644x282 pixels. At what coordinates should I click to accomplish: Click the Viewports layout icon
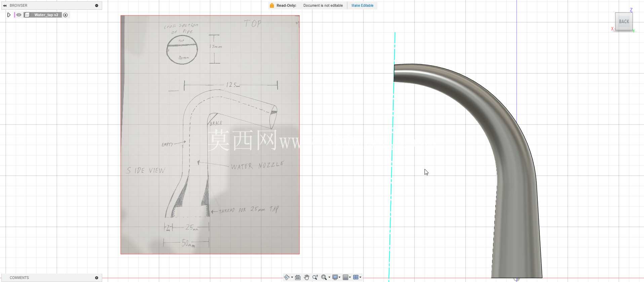(x=356, y=277)
